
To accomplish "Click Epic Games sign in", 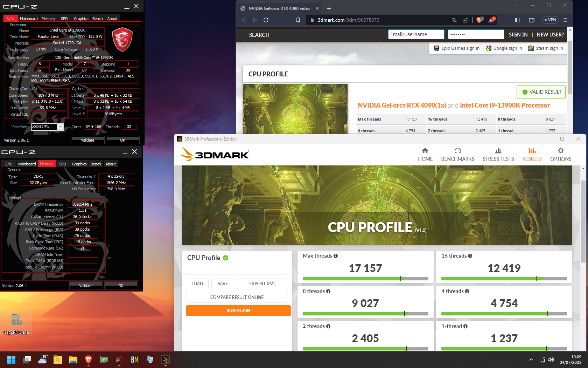I will pos(457,48).
